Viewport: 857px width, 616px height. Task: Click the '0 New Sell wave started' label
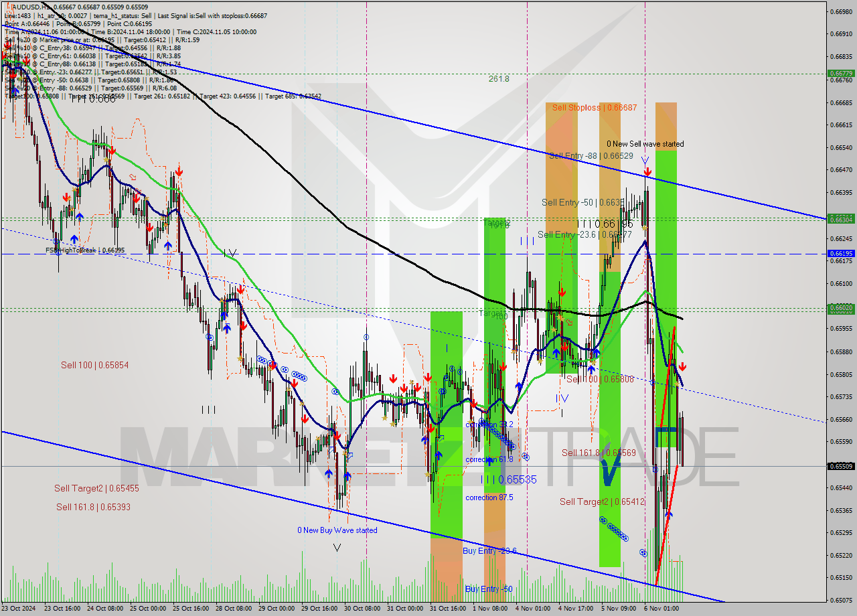[645, 144]
